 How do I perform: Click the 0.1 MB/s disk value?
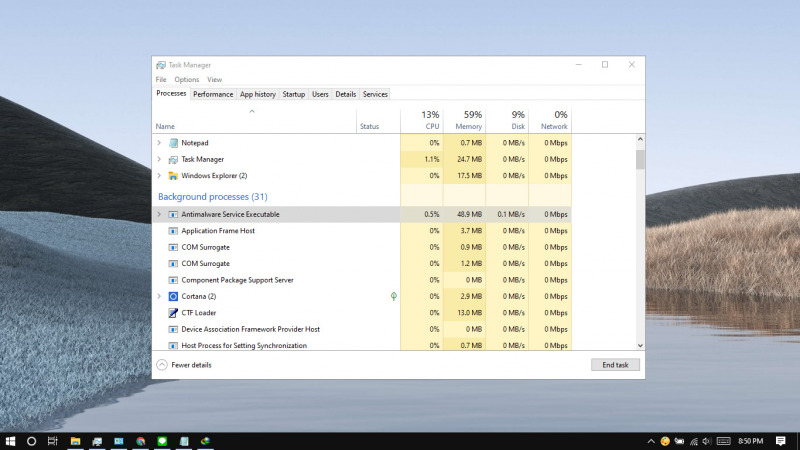coord(511,214)
